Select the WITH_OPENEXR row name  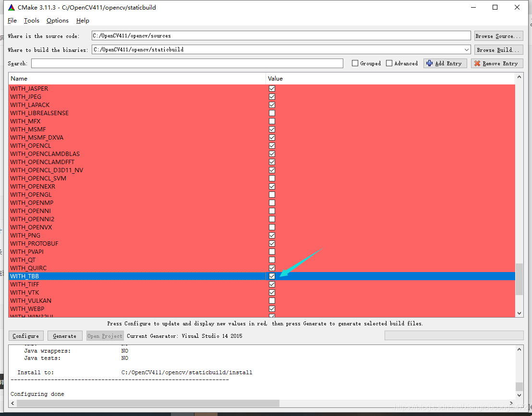[33, 187]
